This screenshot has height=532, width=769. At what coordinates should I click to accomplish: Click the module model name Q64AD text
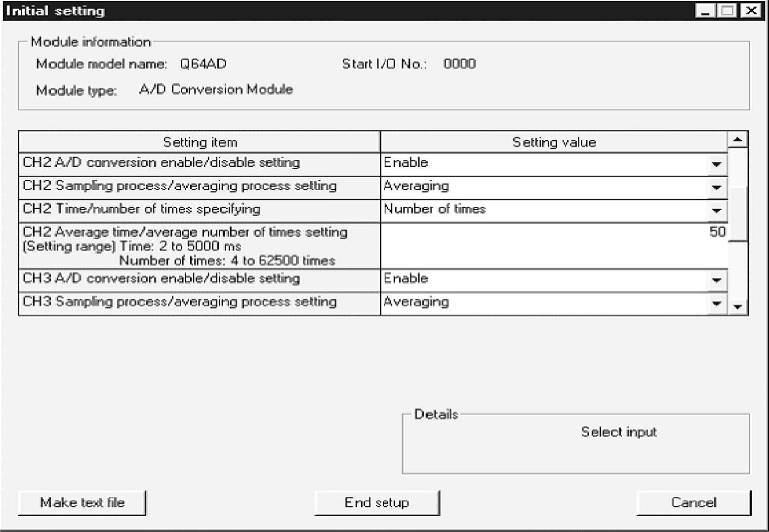click(x=203, y=64)
